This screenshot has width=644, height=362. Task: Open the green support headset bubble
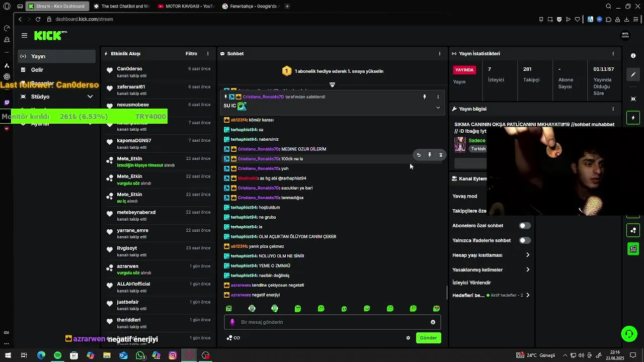[629, 334]
